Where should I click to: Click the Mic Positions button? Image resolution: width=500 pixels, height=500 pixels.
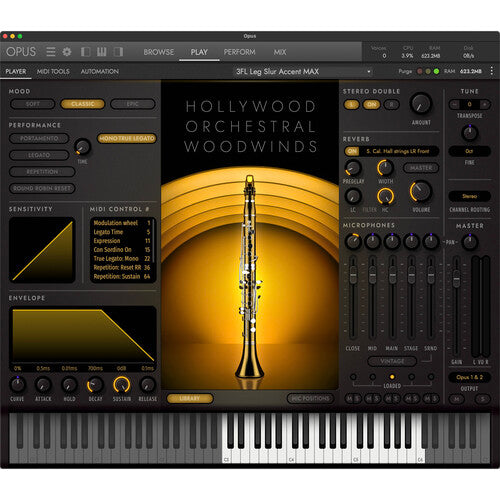(310, 398)
